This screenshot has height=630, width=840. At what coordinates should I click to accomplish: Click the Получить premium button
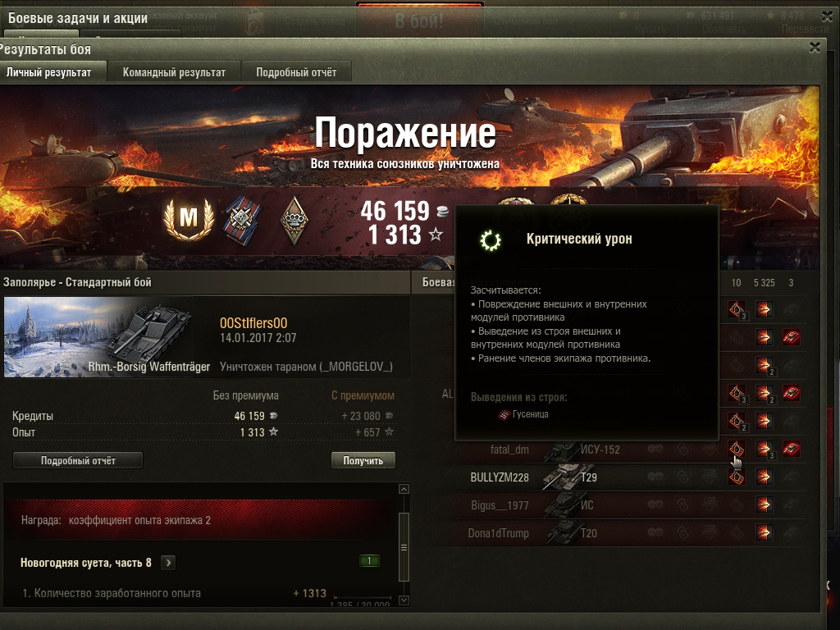pos(363,460)
